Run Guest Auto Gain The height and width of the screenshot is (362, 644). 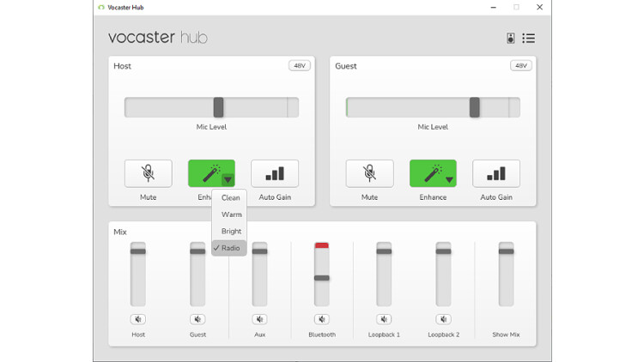[x=496, y=173]
